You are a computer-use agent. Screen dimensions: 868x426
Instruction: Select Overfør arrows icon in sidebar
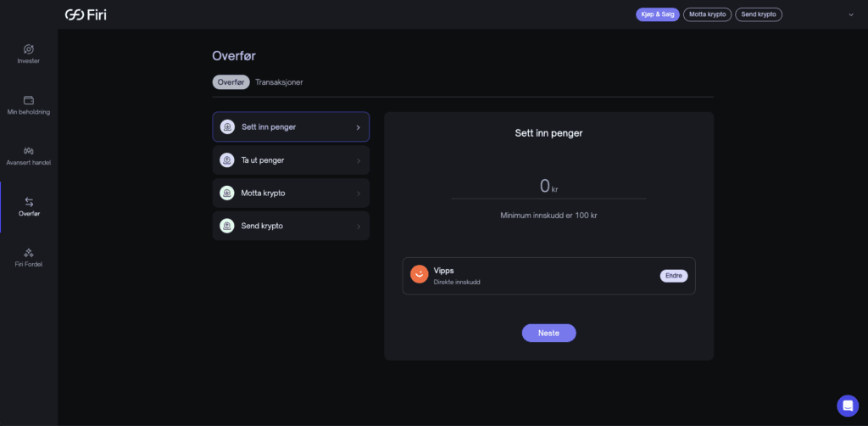(x=29, y=202)
